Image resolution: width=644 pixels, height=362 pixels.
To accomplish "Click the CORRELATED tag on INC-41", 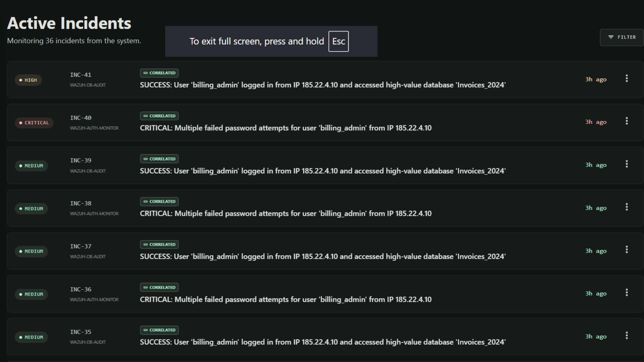I will click(x=159, y=73).
